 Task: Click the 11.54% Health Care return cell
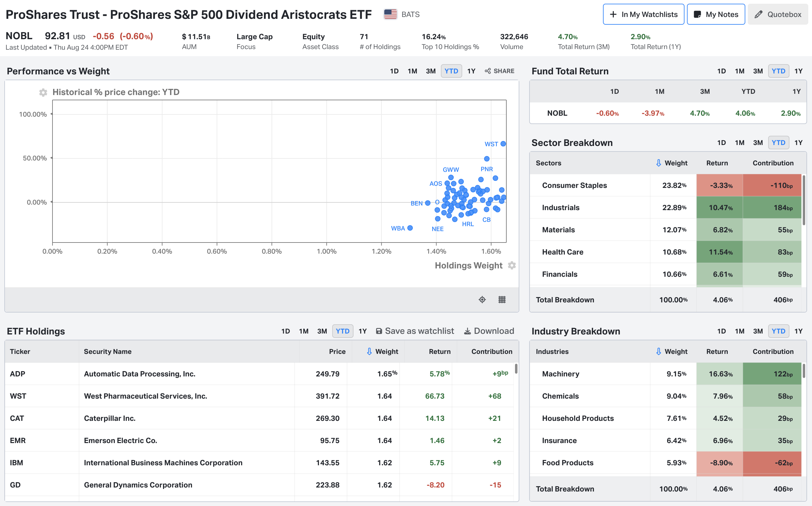(x=720, y=252)
